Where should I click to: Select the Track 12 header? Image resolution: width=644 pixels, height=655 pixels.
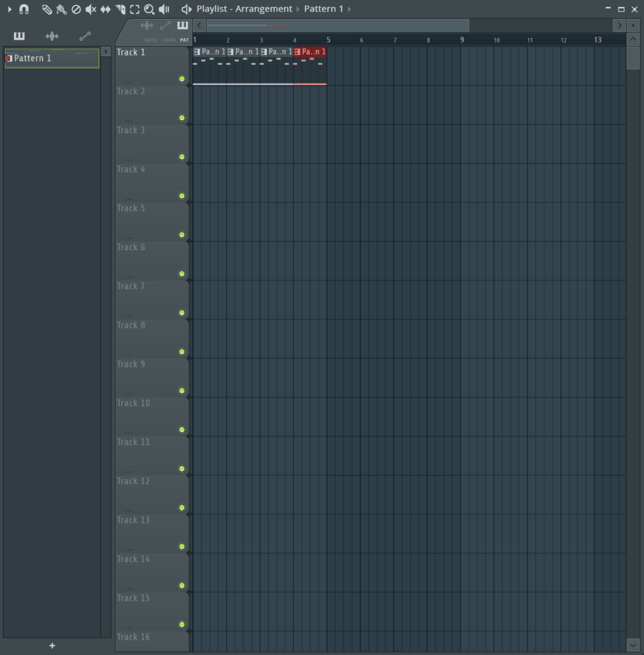[x=152, y=494]
